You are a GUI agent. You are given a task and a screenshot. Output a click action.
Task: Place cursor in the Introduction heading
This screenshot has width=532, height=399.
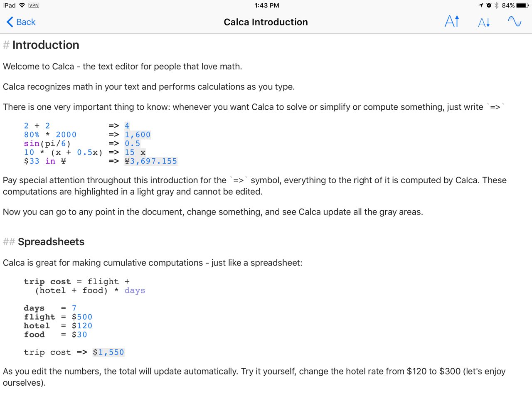coord(46,45)
